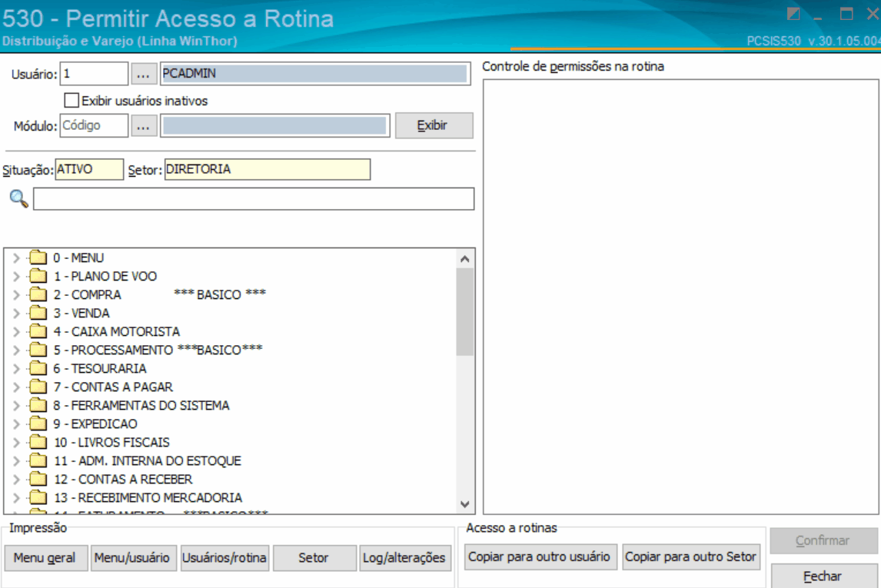This screenshot has height=588, width=881.
Task: Click the folder icon for 7 - CONTAS A PAGAR
Action: pos(38,387)
